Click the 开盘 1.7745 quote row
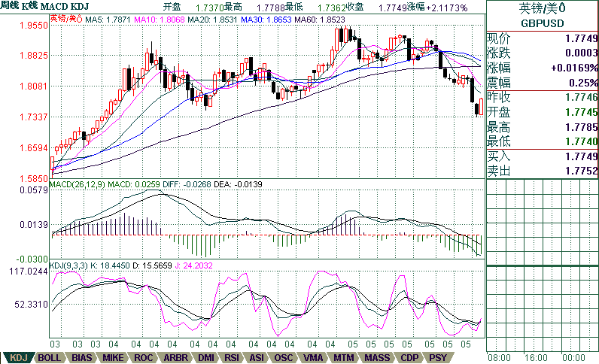This screenshot has height=364, width=599. [543, 112]
